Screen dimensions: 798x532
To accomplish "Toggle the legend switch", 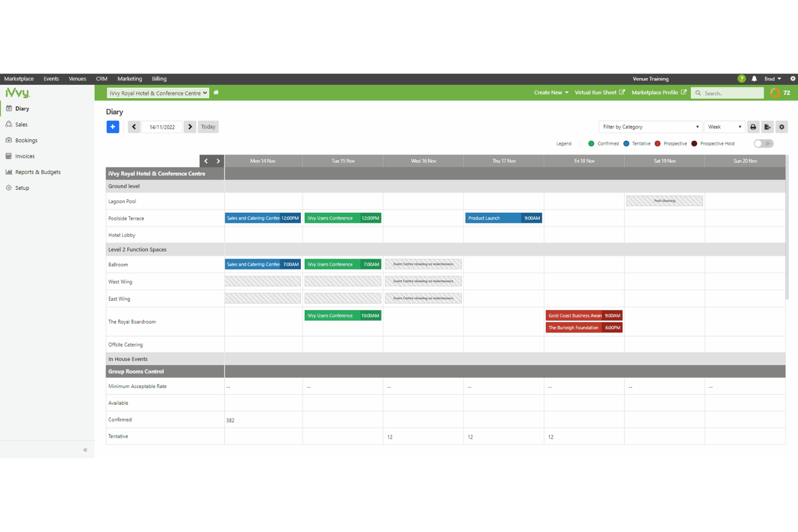I will (x=763, y=143).
